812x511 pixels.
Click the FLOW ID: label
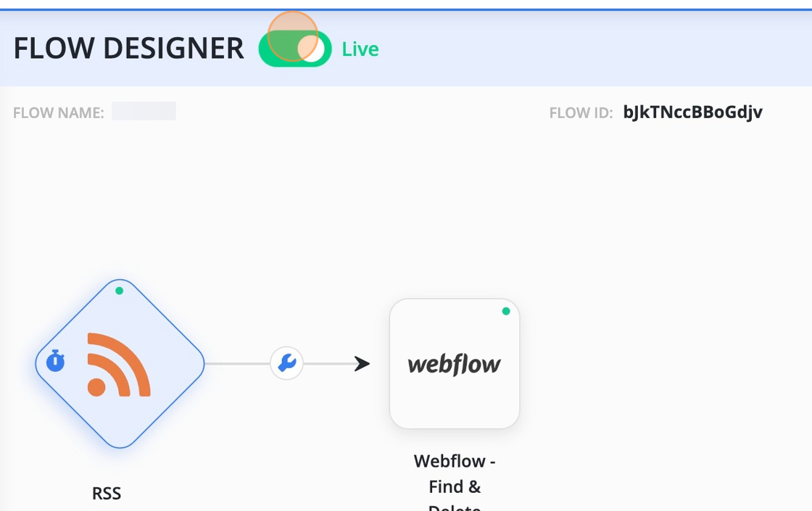point(581,112)
